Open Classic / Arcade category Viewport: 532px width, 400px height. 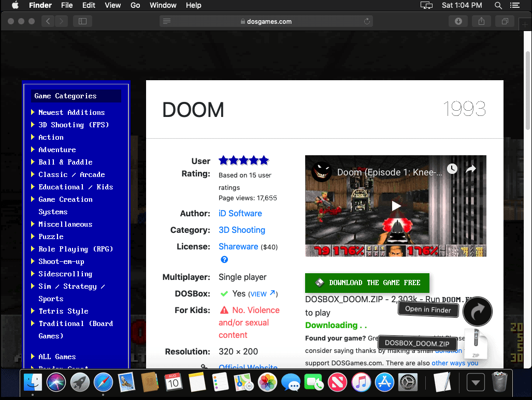[x=71, y=174]
